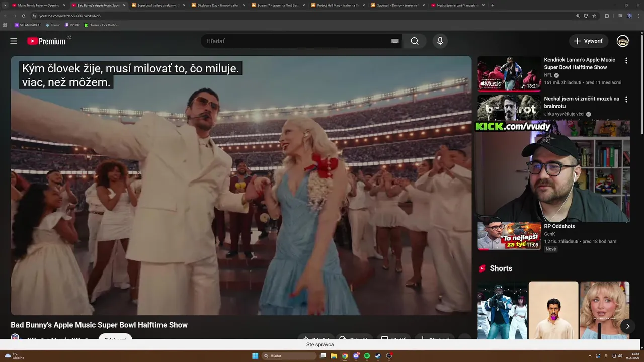The width and height of the screenshot is (644, 362).
Task: Open the RP Oddshots video title
Action: [x=559, y=226]
